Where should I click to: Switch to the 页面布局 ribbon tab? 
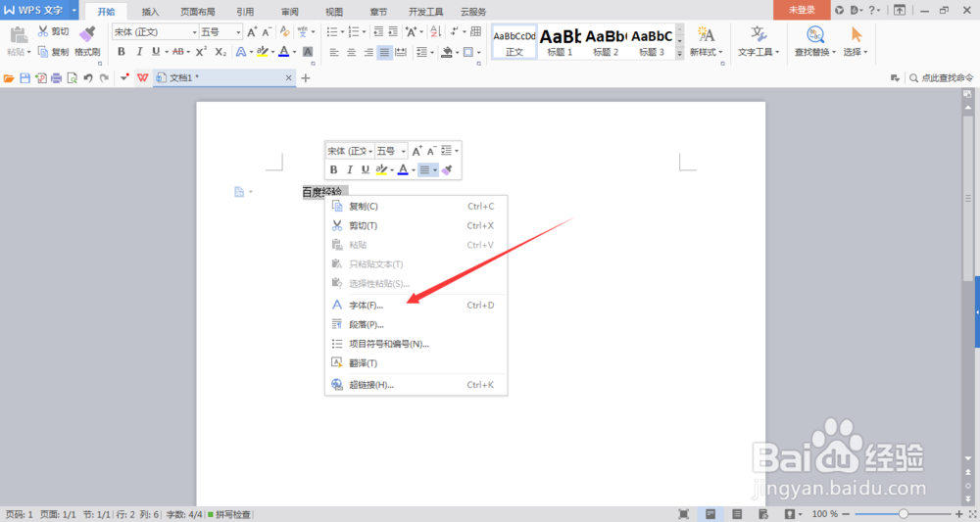198,11
